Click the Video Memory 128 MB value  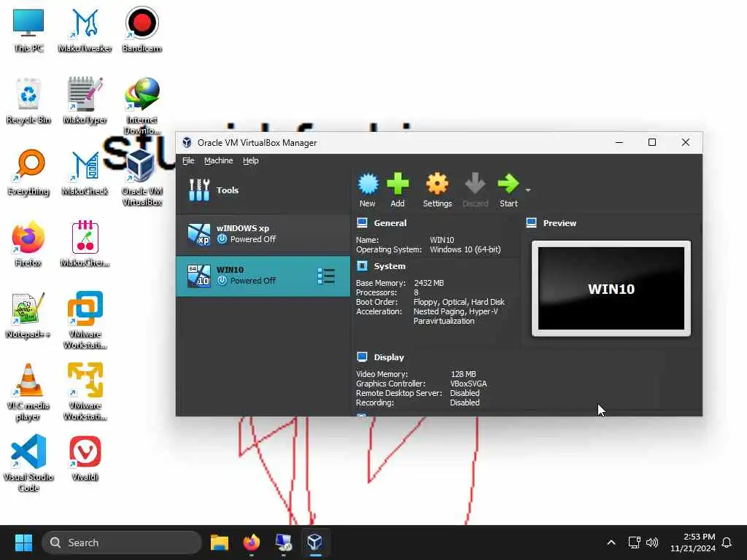tap(463, 374)
